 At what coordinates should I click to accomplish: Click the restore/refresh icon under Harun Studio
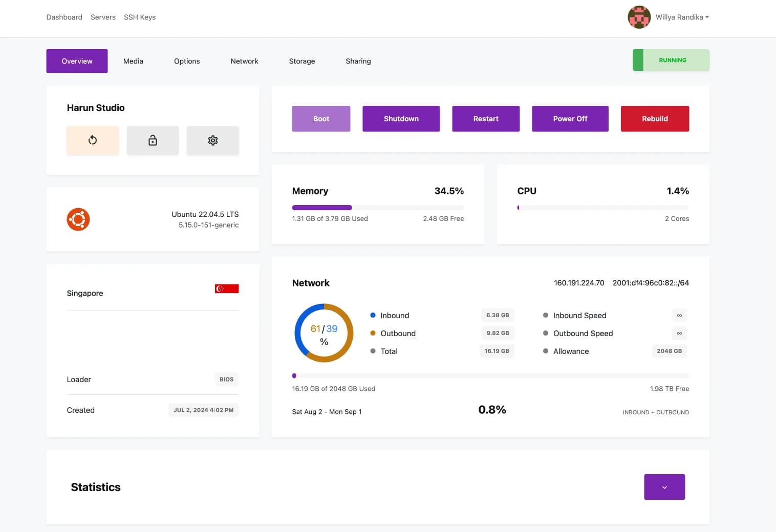pos(93,140)
